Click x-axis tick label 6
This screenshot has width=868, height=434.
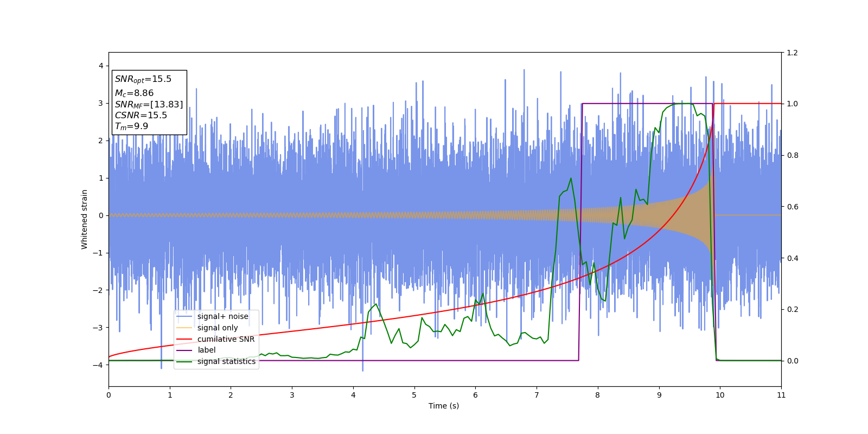tap(475, 395)
